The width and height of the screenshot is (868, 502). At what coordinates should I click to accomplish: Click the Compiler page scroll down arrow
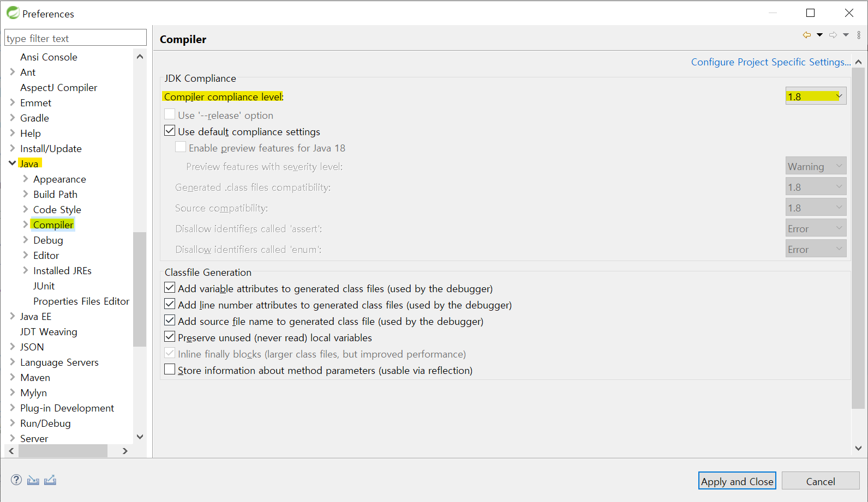pos(858,448)
